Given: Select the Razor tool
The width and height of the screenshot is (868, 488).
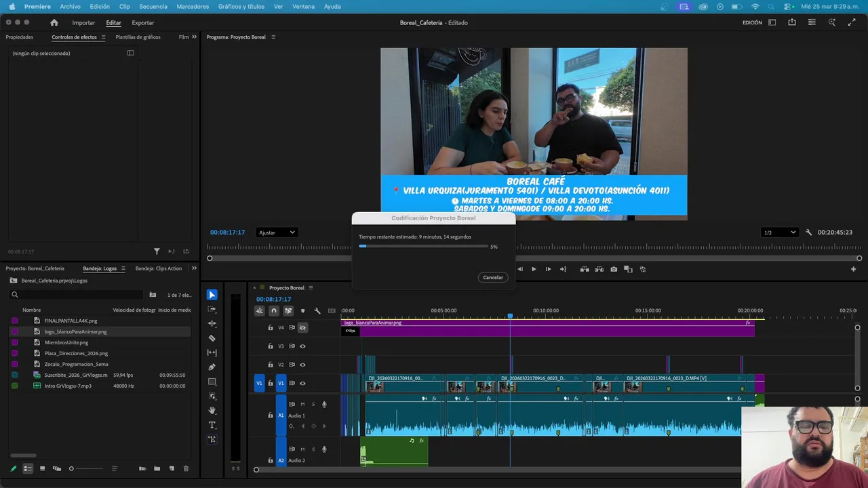Looking at the screenshot, I should [212, 338].
